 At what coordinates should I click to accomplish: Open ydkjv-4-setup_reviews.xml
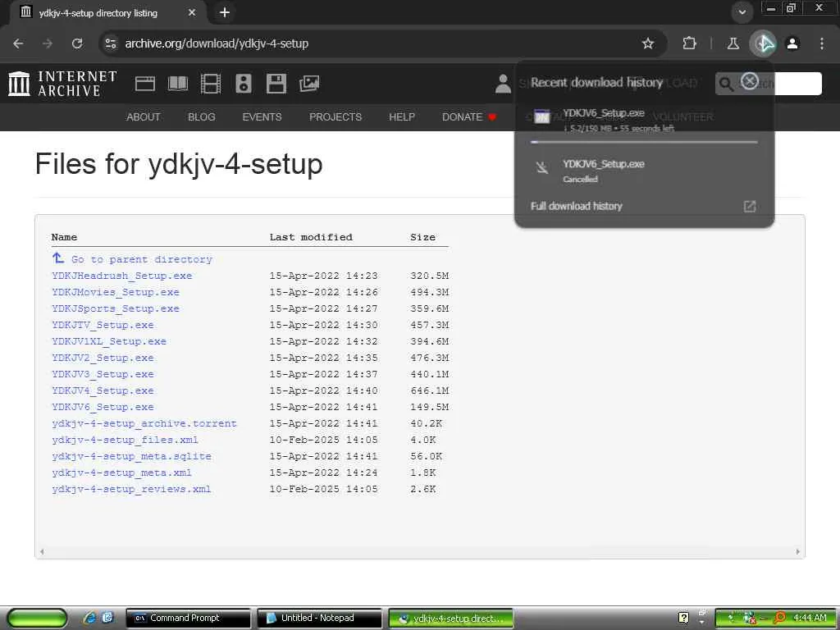(x=132, y=489)
